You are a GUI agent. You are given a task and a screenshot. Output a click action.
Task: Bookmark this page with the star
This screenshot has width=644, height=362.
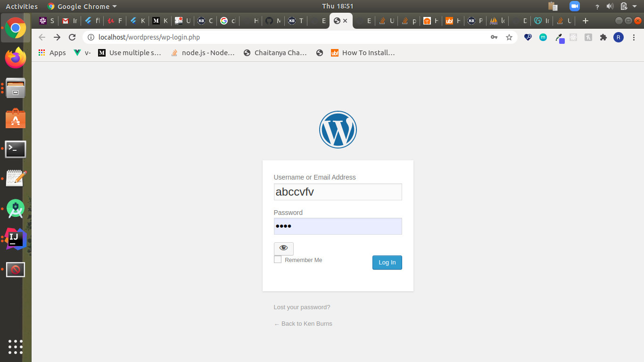click(509, 37)
